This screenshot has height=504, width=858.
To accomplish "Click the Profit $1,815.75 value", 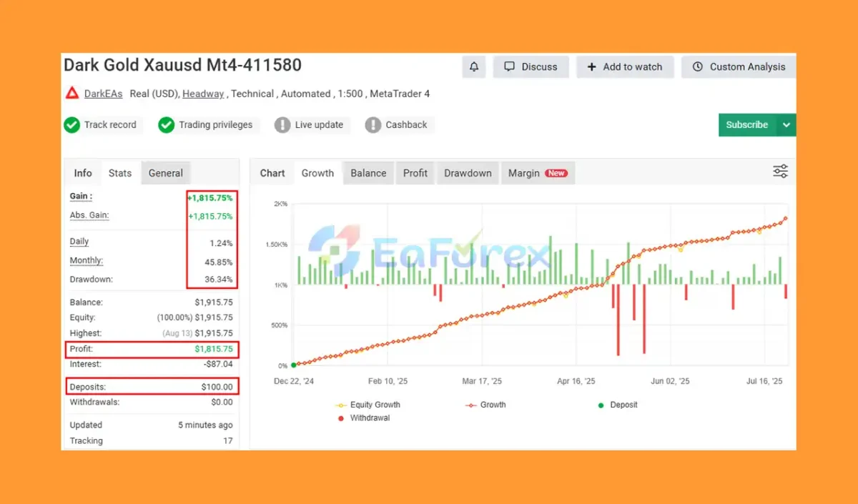I will [x=214, y=349].
